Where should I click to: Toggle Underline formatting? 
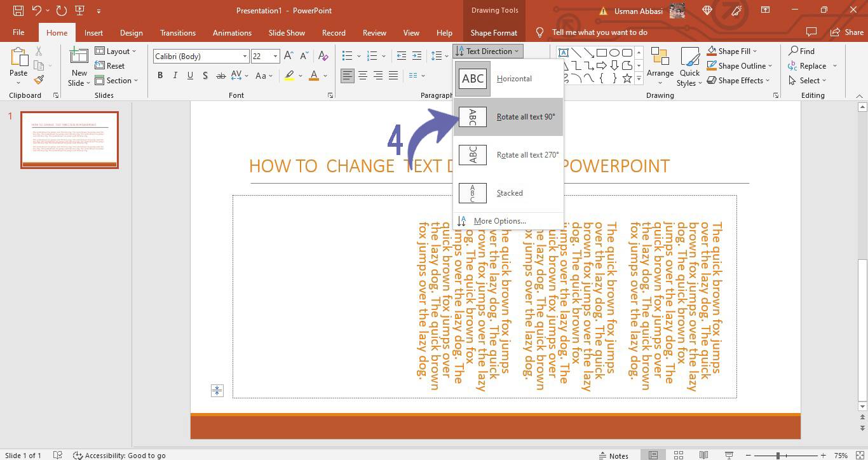pyautogui.click(x=190, y=76)
